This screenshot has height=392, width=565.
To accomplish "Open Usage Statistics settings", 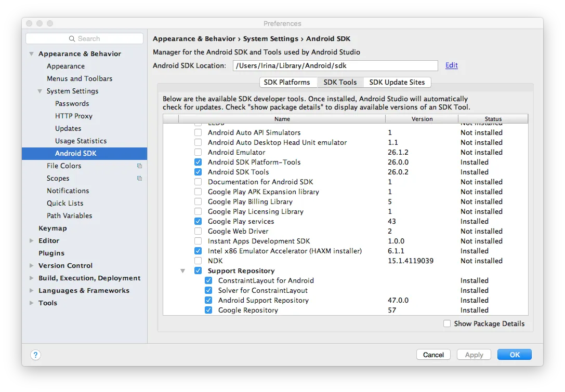I will [x=81, y=141].
